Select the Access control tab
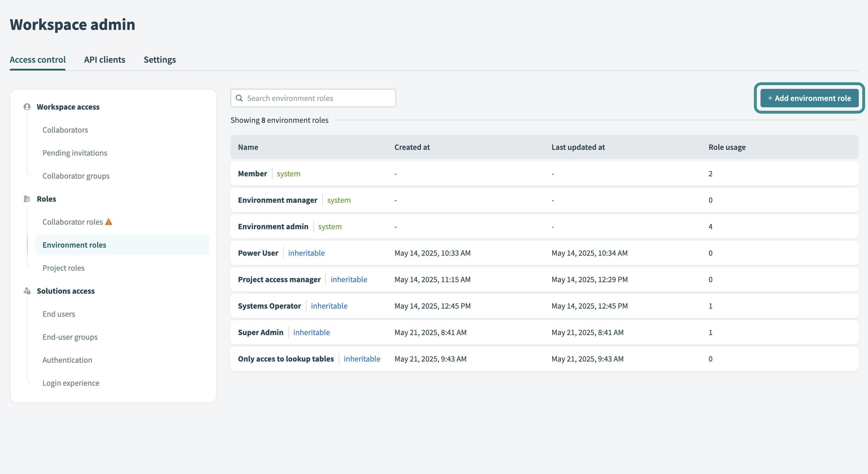 point(37,60)
